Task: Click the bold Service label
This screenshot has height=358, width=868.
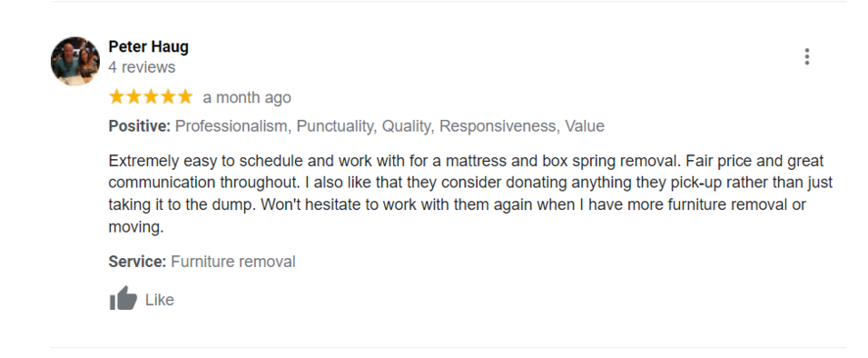Action: coord(137,262)
